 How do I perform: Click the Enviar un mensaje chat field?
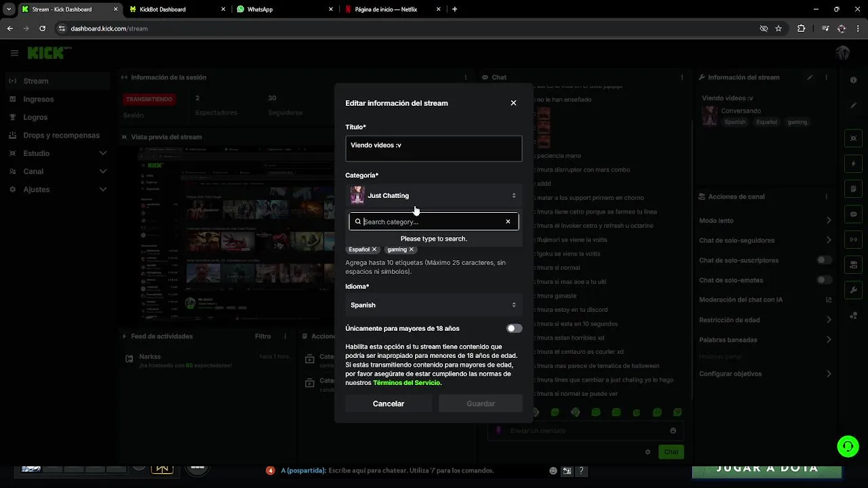585,430
